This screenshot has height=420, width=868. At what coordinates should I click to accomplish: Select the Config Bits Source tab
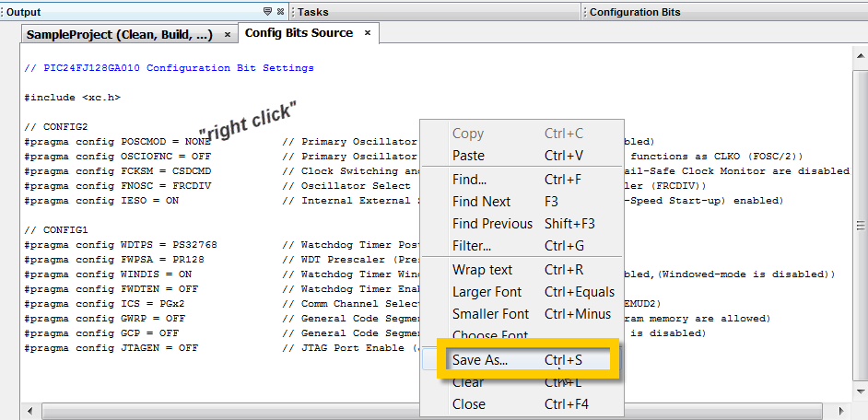coord(299,33)
